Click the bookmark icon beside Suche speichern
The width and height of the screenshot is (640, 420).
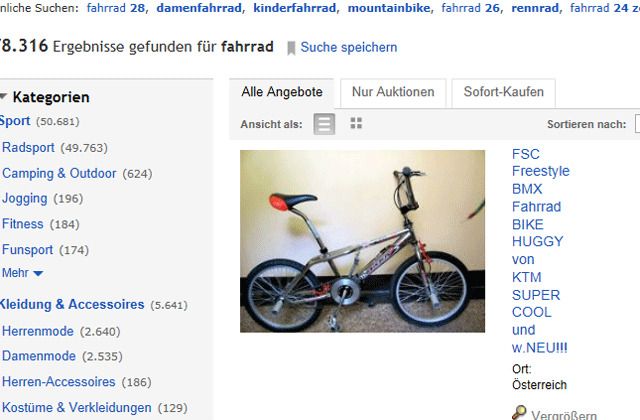pyautogui.click(x=291, y=48)
